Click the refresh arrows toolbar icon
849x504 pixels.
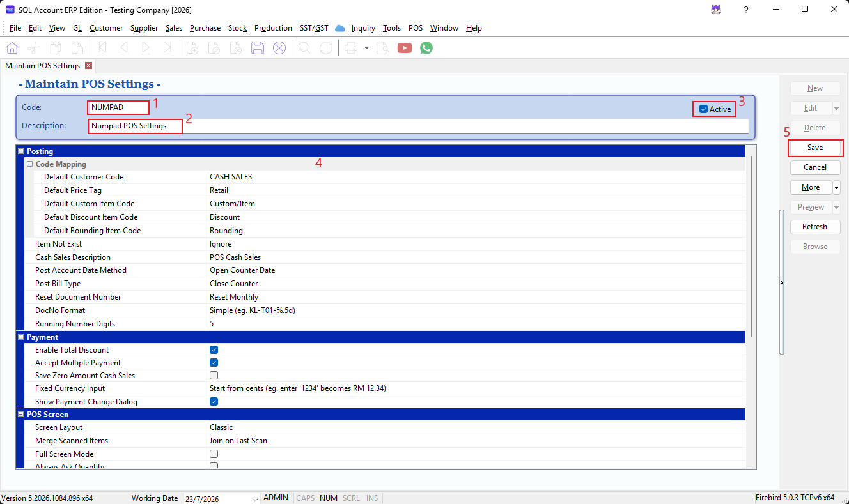[326, 48]
